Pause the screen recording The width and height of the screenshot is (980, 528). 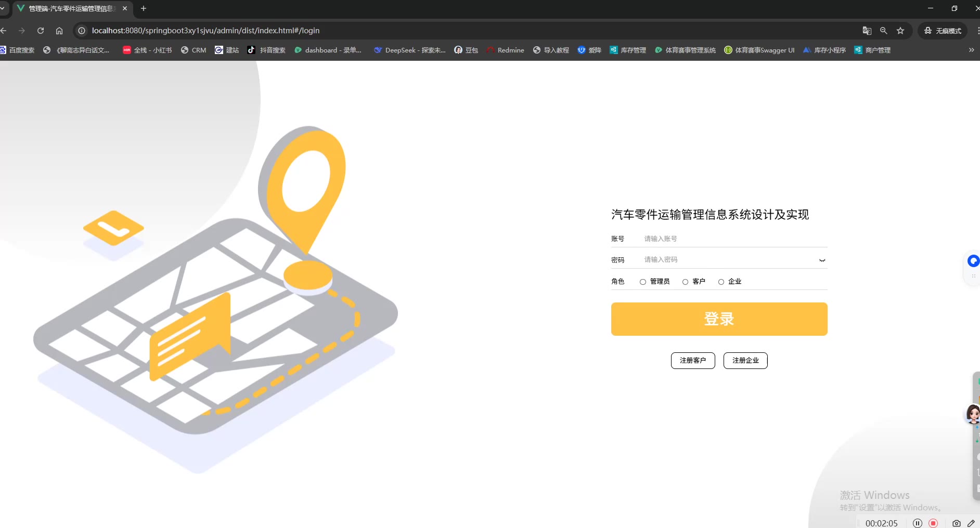(x=918, y=523)
